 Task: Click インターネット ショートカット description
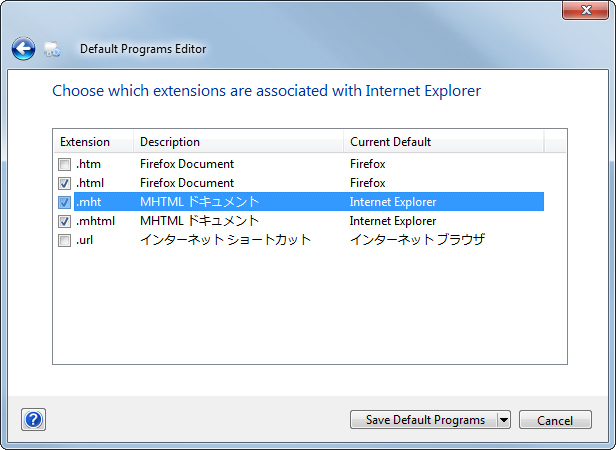(226, 240)
